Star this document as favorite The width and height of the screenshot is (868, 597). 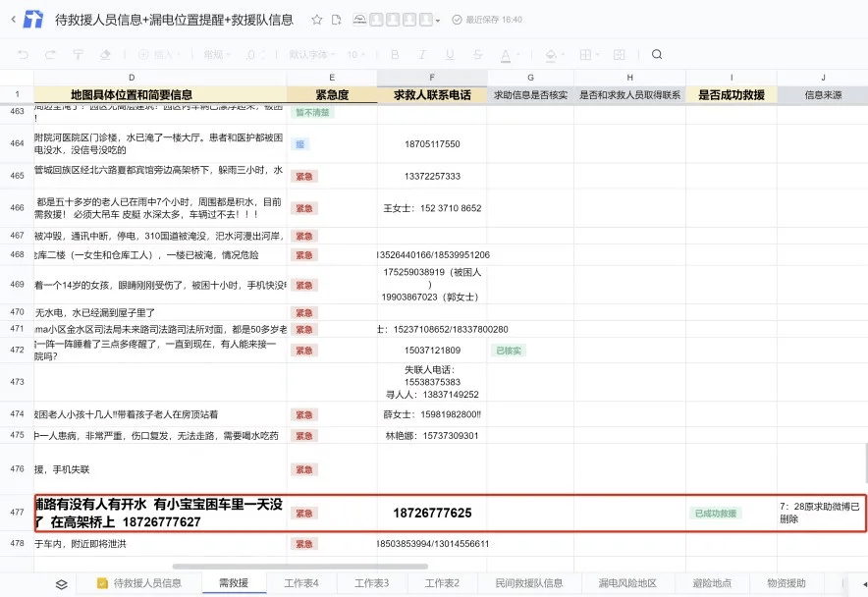(316, 20)
